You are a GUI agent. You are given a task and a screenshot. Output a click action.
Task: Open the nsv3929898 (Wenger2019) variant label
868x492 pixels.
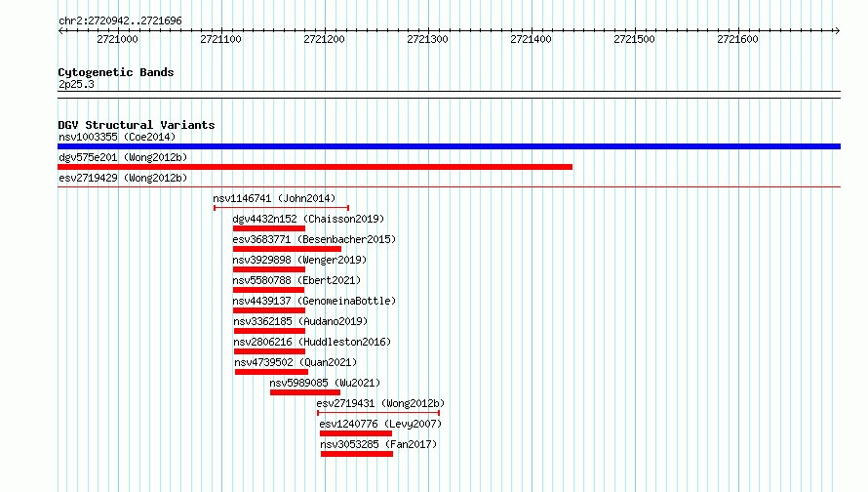coord(299,260)
